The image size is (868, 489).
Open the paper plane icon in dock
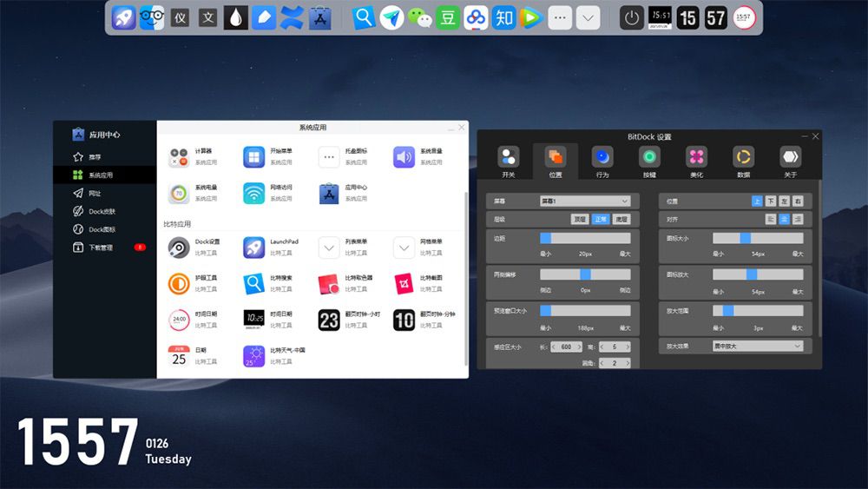pos(392,18)
